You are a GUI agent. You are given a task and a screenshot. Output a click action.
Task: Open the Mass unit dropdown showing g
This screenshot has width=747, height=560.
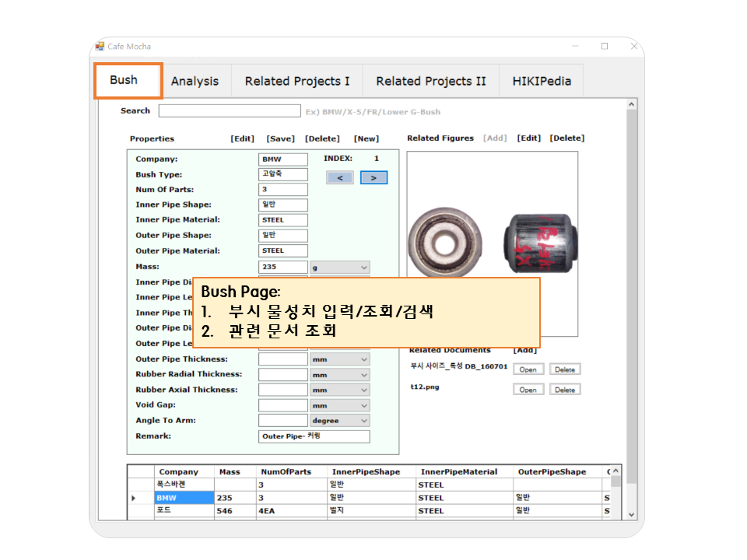(x=340, y=268)
